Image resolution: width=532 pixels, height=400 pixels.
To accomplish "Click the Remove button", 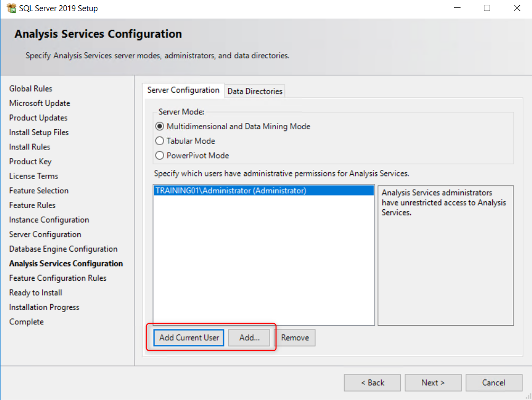I will 295,338.
